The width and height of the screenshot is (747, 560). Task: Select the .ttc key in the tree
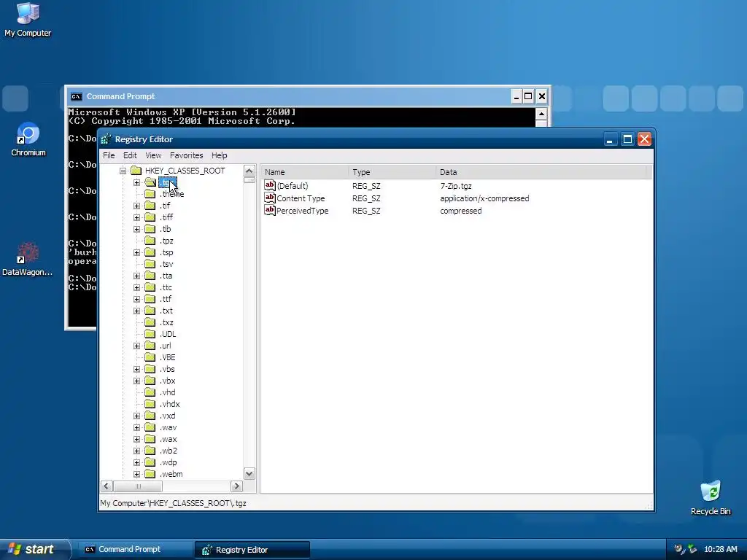click(166, 287)
